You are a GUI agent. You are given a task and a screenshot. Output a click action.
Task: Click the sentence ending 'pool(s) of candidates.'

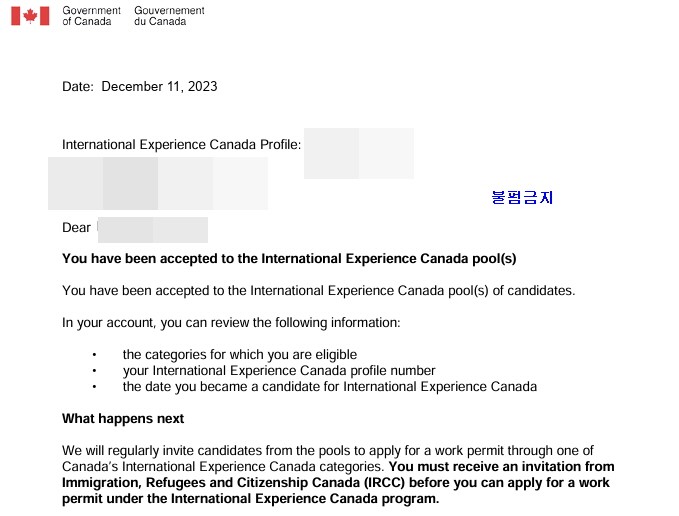[319, 290]
